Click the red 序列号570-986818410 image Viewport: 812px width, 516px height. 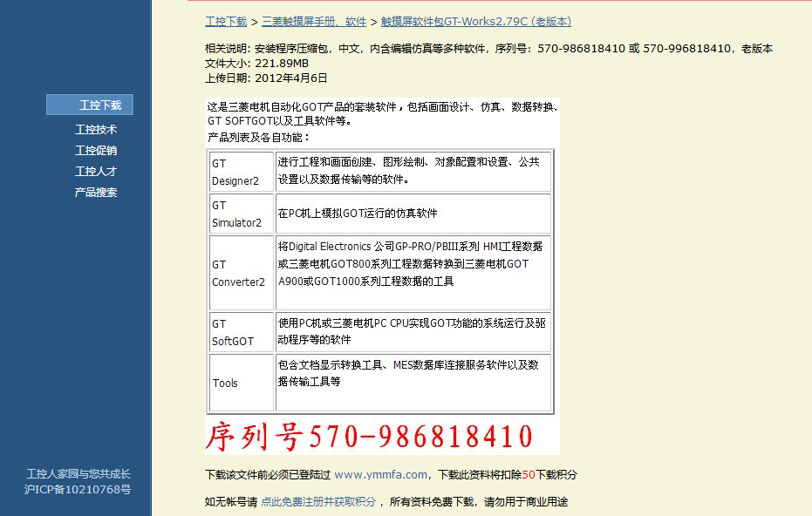(369, 436)
